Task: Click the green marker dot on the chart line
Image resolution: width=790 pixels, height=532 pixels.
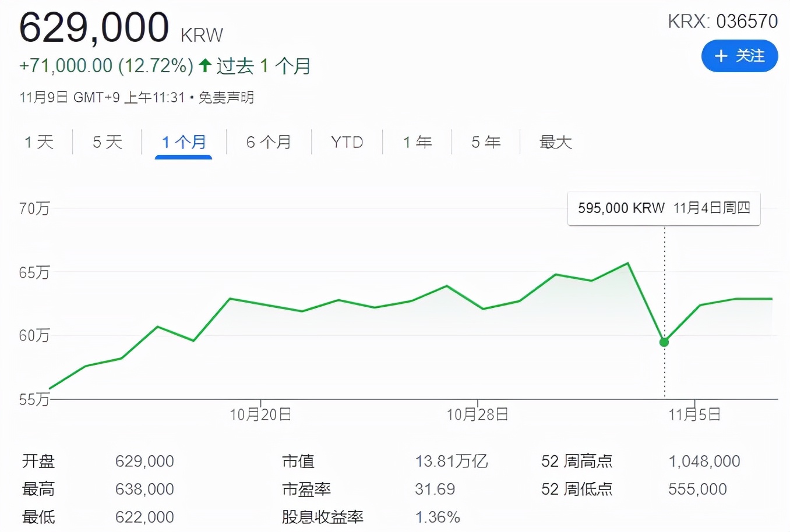Action: pyautogui.click(x=664, y=342)
